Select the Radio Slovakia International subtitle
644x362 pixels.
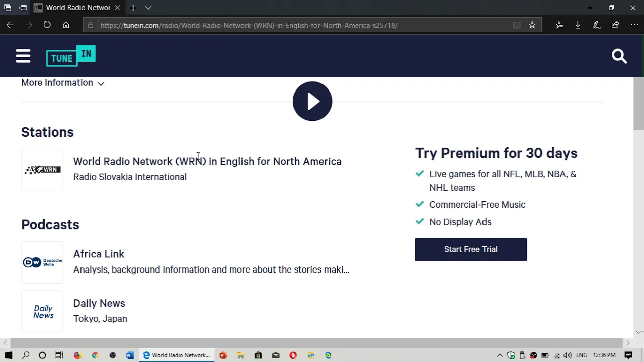[x=130, y=177]
